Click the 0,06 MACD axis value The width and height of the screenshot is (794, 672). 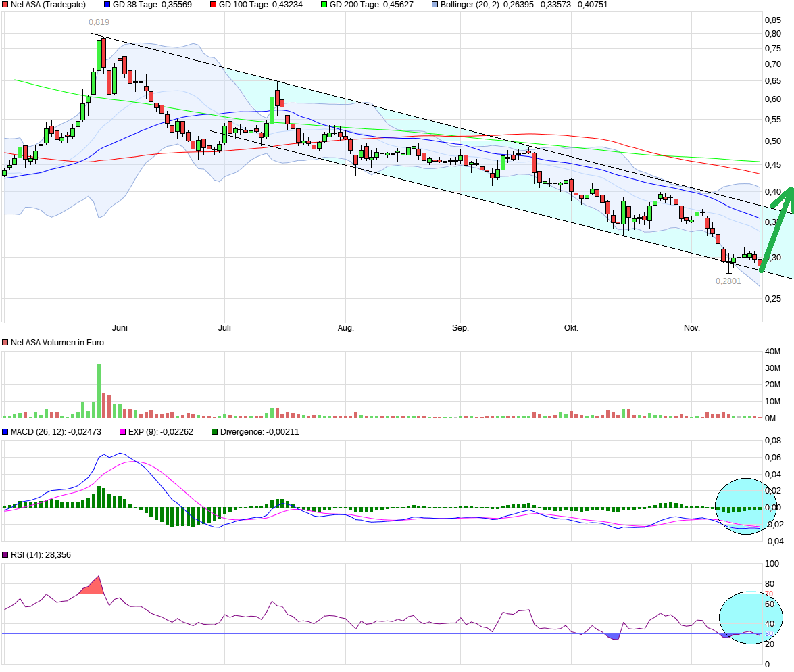773,458
